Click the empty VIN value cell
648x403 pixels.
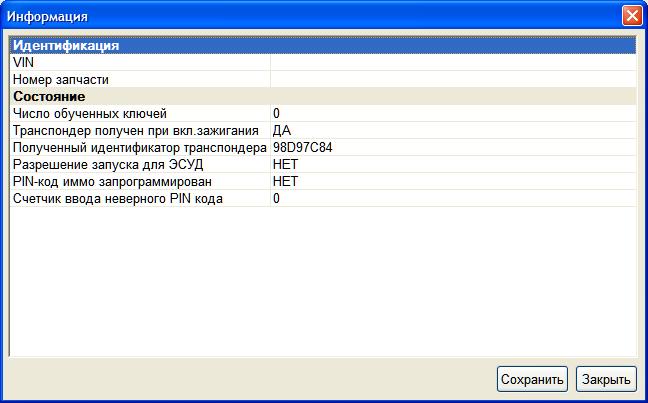pos(453,62)
